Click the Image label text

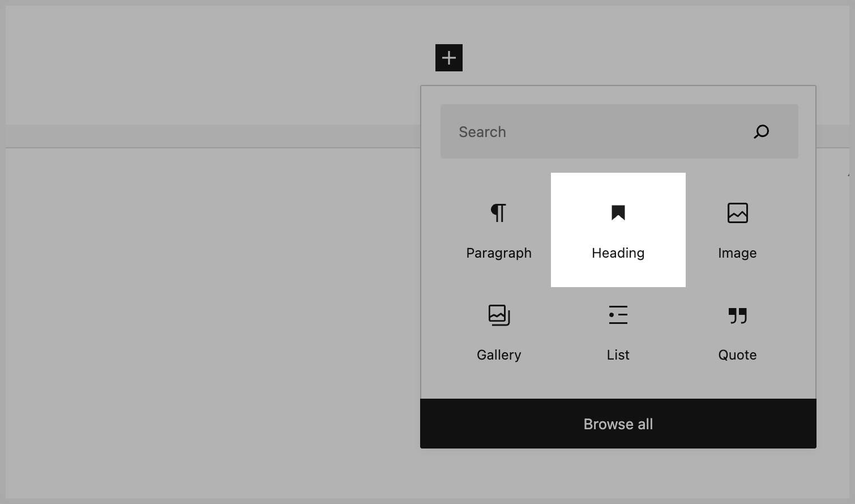[x=737, y=253]
